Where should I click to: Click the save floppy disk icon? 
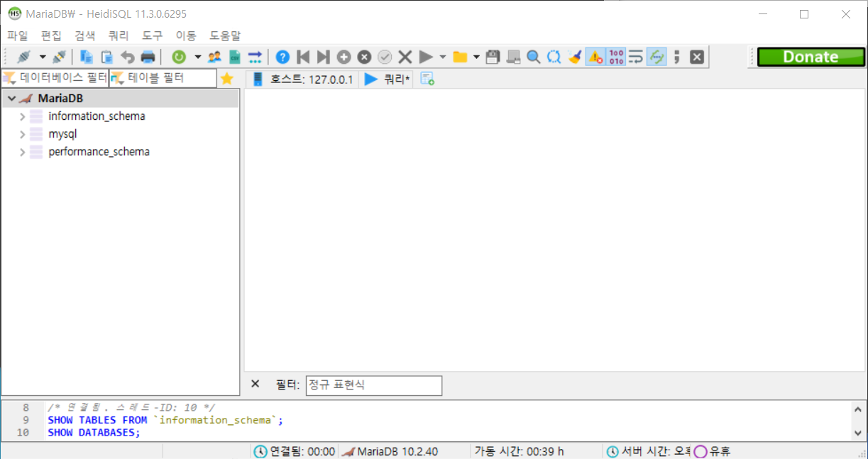[493, 57]
